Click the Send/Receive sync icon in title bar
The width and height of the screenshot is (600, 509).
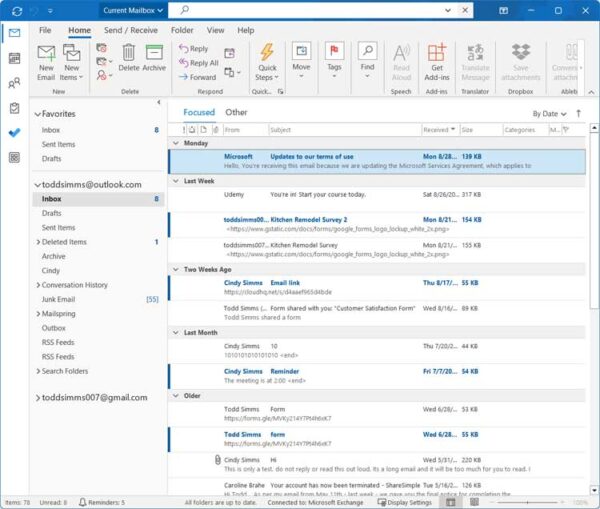tap(16, 9)
